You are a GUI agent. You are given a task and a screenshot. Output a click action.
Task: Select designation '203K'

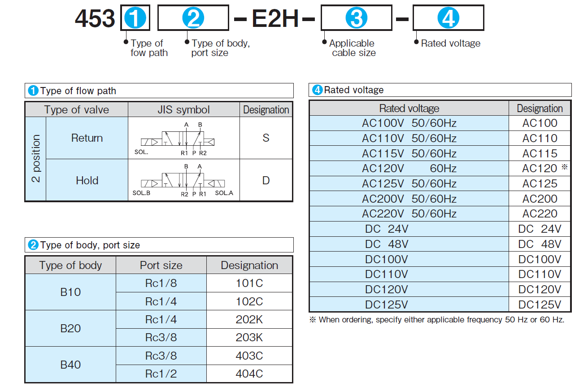[249, 338]
